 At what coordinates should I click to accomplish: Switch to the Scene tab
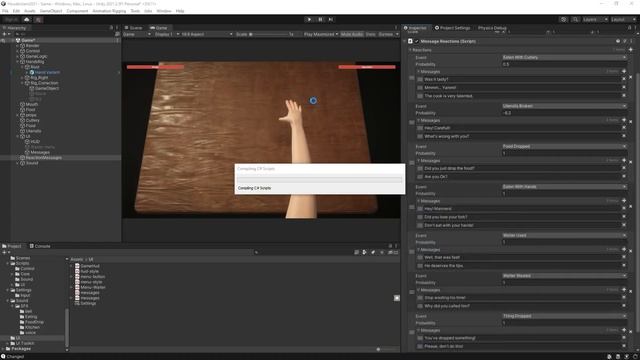point(134,28)
